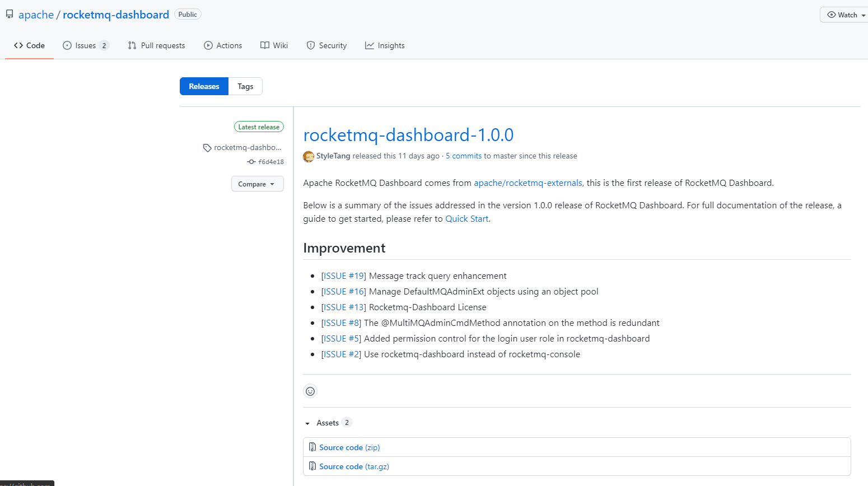Go to the Pull requests tab

pos(156,45)
